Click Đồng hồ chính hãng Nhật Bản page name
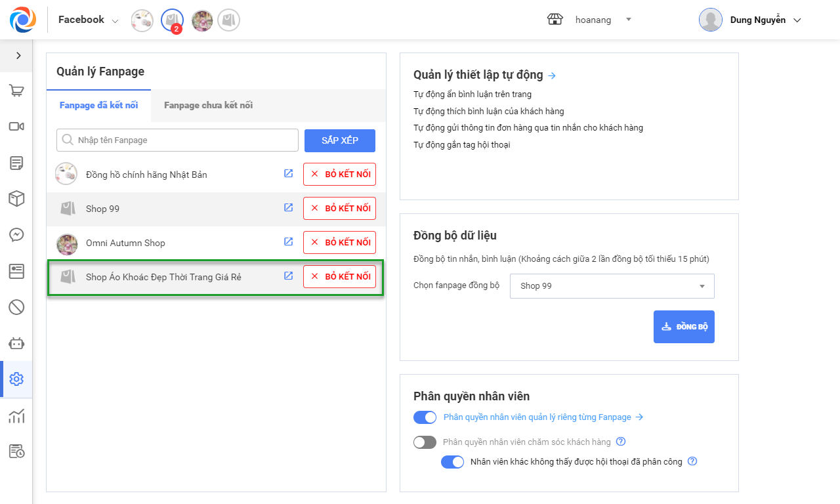 146,175
